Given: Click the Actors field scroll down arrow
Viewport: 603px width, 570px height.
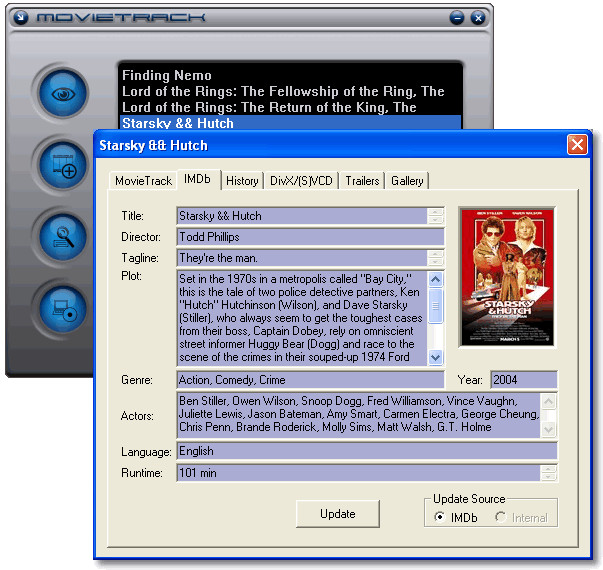Looking at the screenshot, I should 549,429.
